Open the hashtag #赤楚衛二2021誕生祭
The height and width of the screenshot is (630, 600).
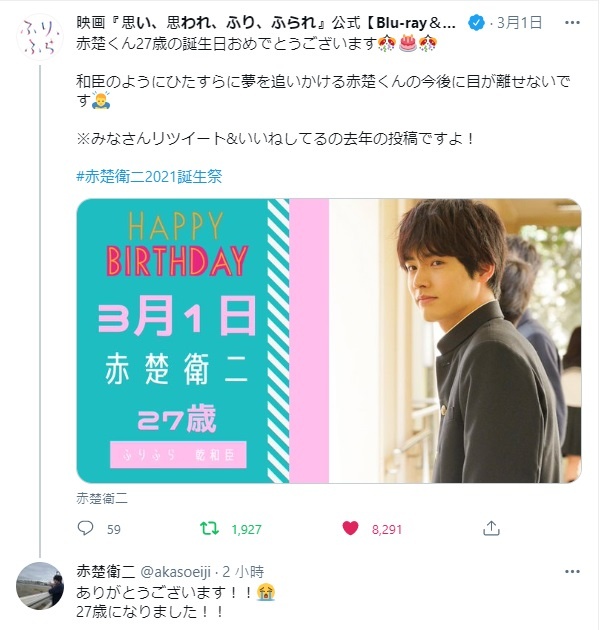coord(149,176)
